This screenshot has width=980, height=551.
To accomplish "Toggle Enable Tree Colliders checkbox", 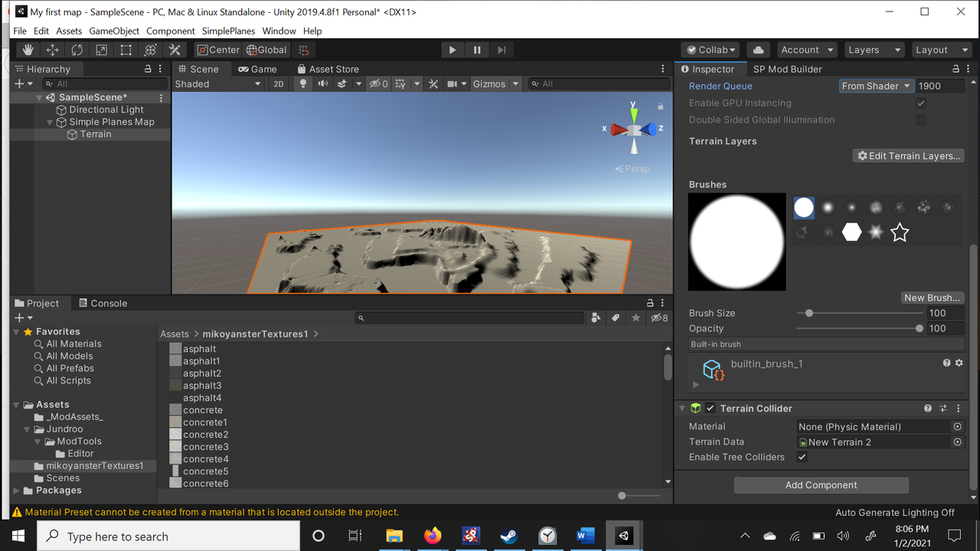I will 802,457.
